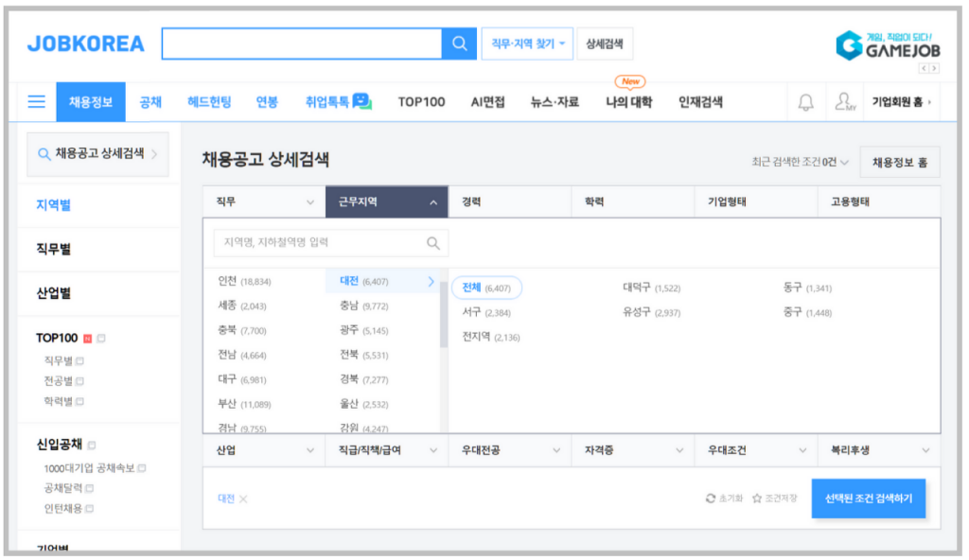This screenshot has width=969, height=560.
Task: Open new-window icon next to 1000대기업 공채속보
Action: 142,468
